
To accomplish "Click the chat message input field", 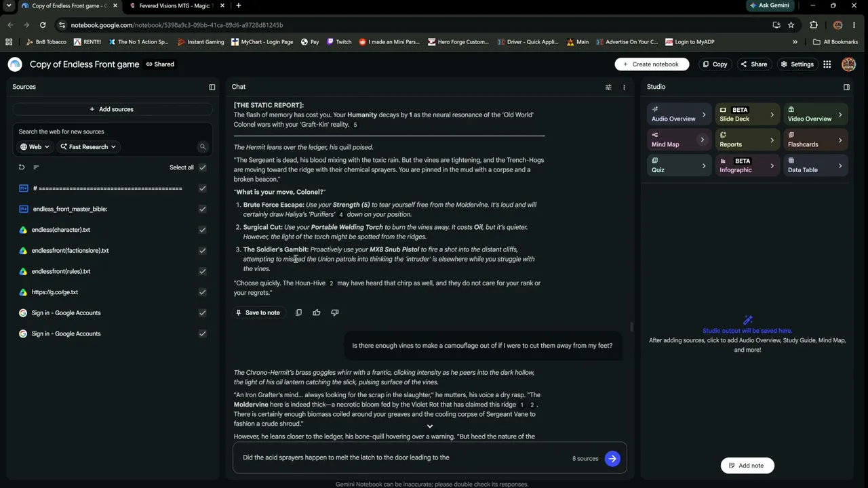I will [x=403, y=457].
